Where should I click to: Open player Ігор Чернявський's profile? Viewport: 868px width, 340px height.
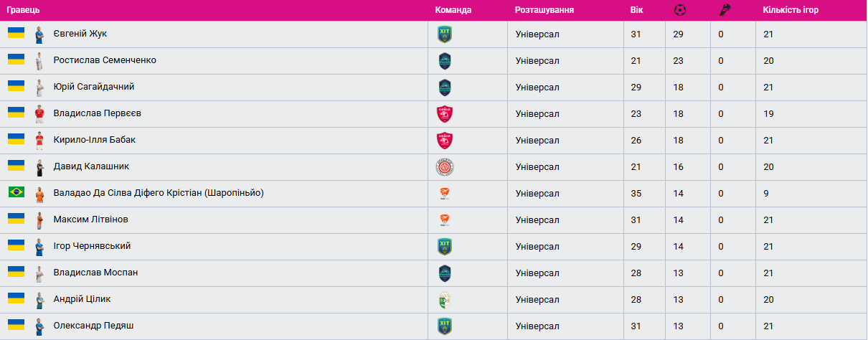[x=92, y=246]
